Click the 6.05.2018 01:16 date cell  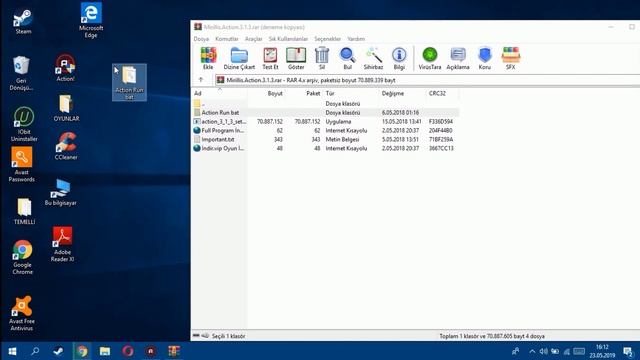tap(400, 113)
